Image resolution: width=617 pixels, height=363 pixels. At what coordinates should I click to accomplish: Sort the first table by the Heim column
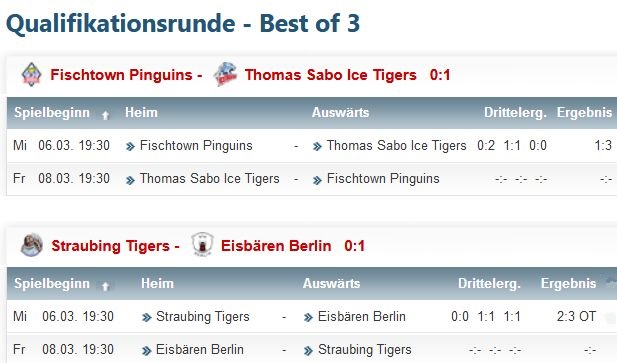point(141,112)
